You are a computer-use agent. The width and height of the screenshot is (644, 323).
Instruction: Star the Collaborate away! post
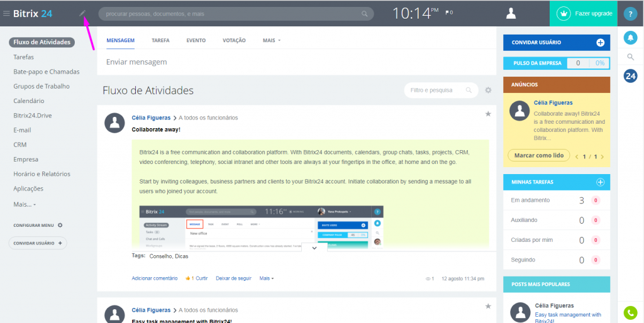click(x=488, y=114)
